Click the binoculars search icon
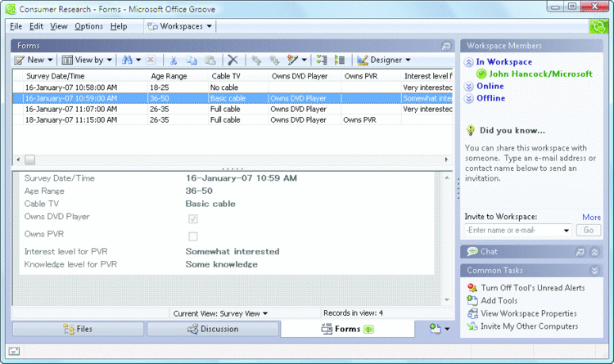 tap(127, 60)
